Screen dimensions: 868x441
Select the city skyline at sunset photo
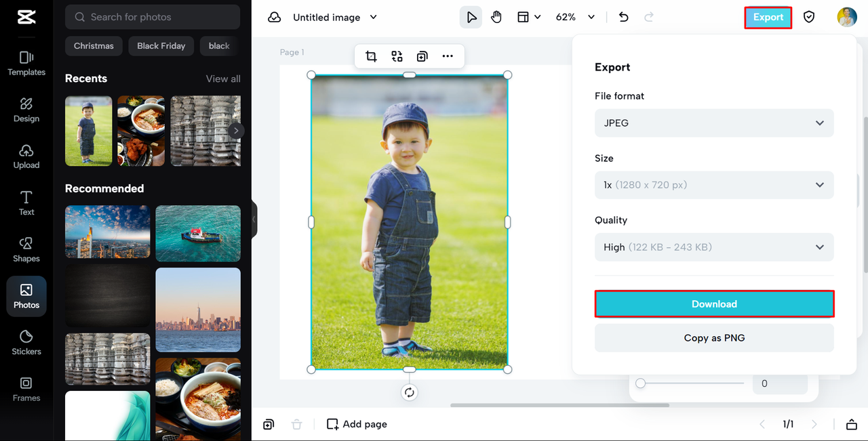coord(108,232)
